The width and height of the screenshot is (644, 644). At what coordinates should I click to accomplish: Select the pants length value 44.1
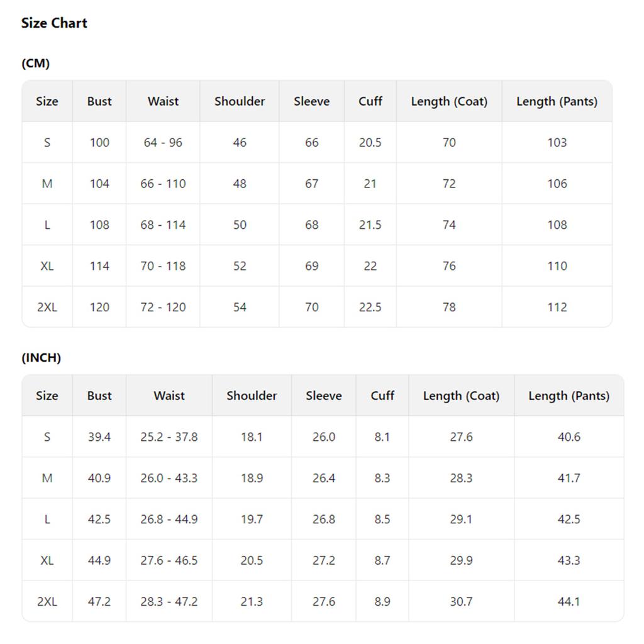[x=569, y=601]
